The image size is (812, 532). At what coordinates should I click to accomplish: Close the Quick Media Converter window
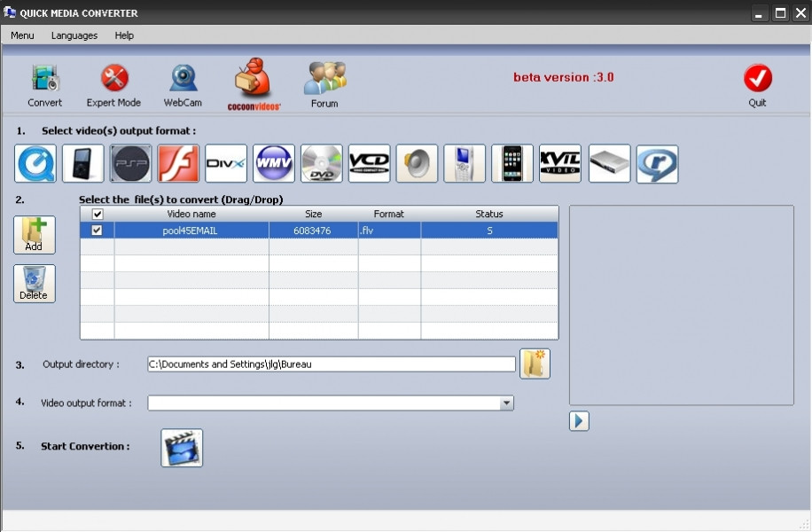800,13
